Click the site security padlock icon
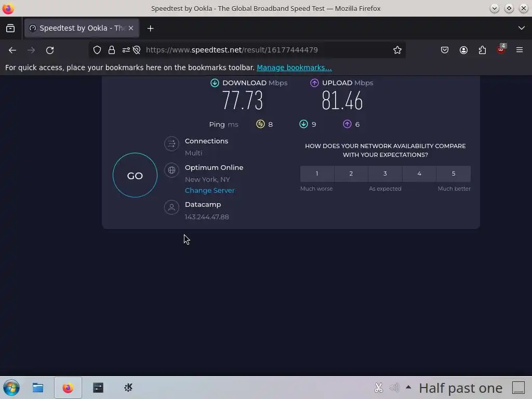This screenshot has width=532, height=399. pos(112,50)
